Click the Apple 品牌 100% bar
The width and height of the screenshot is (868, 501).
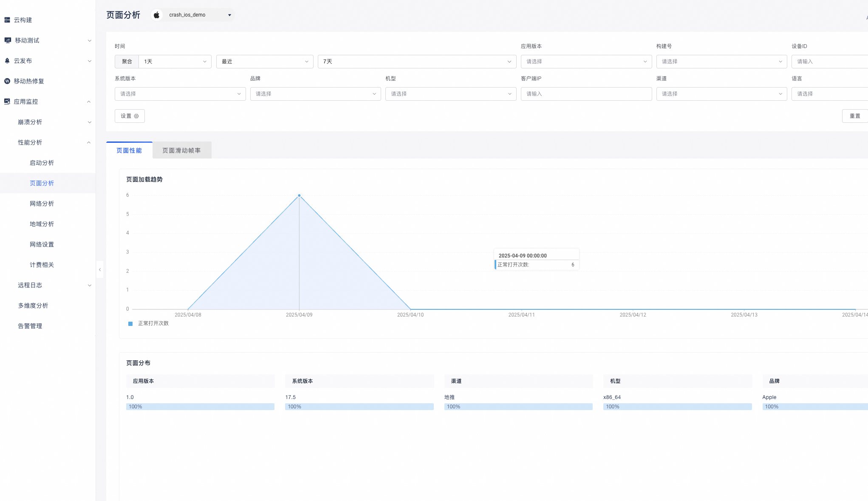point(815,407)
